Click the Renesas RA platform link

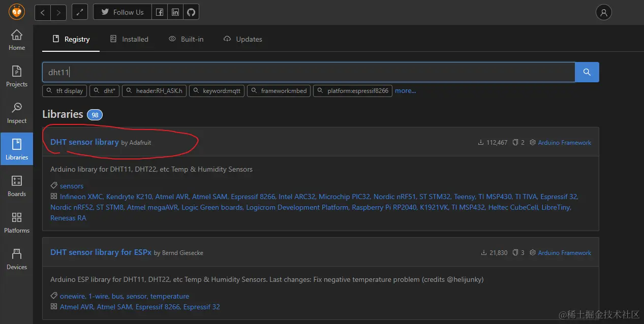coord(68,218)
